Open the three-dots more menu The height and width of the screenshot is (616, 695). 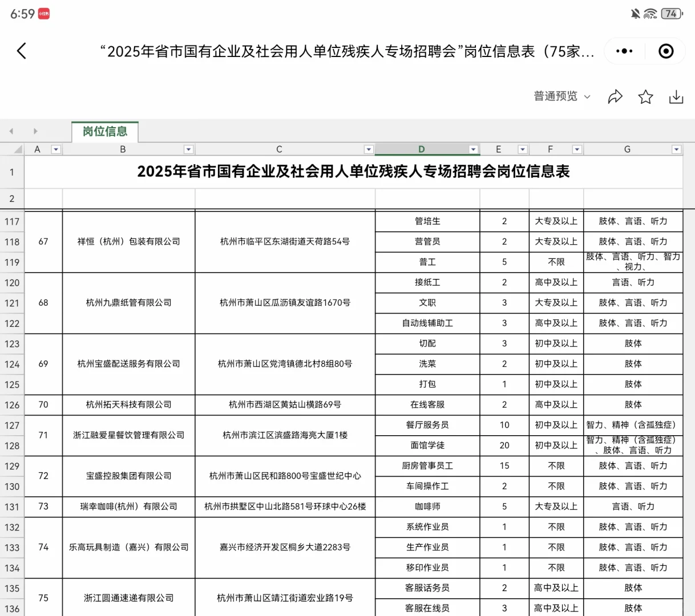624,51
